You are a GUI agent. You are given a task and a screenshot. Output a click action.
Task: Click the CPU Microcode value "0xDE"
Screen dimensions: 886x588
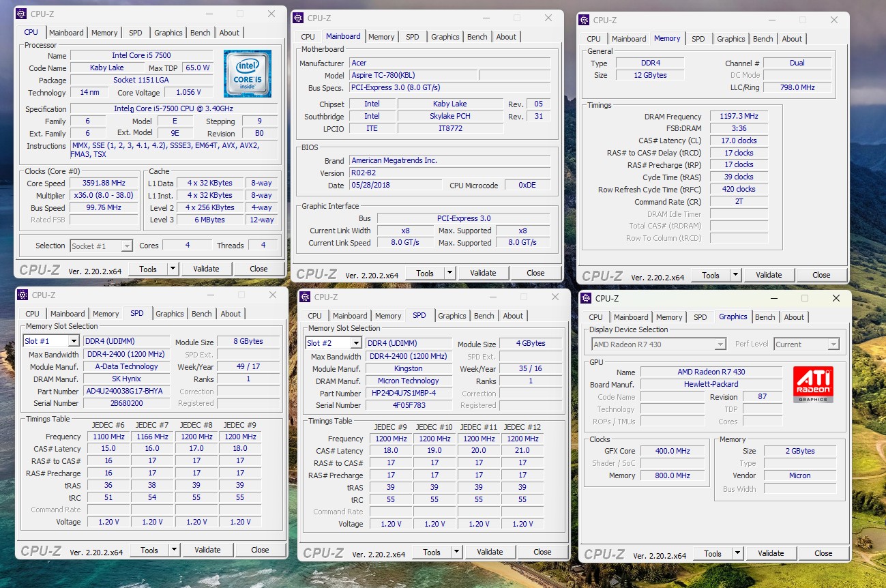tap(527, 186)
